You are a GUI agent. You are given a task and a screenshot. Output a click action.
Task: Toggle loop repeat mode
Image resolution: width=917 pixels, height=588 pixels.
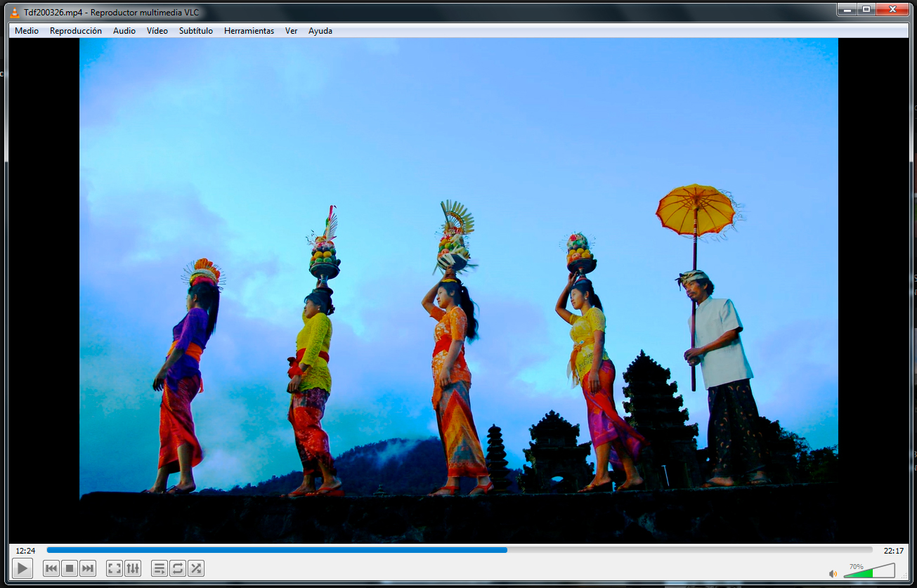(x=178, y=568)
